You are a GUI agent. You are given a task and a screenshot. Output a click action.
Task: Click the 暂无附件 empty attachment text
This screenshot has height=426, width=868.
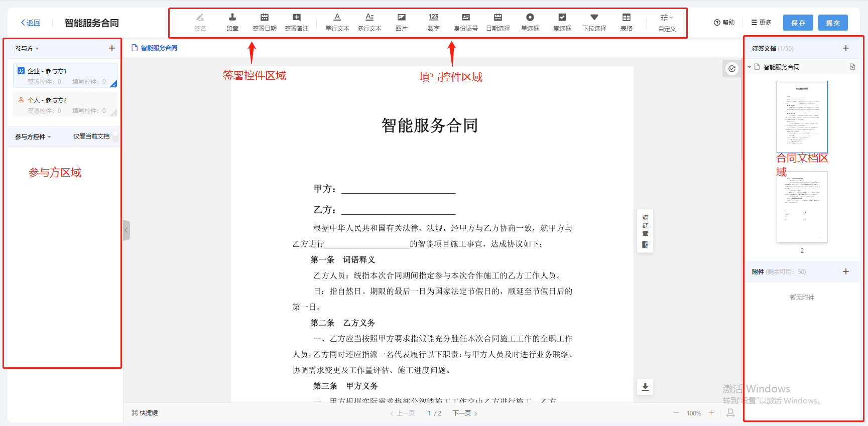(802, 298)
